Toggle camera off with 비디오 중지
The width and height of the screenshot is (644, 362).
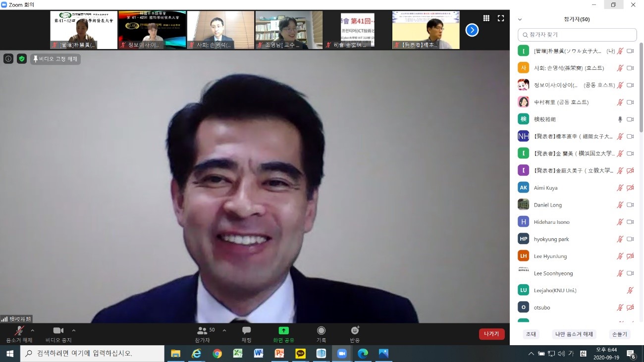click(x=58, y=333)
